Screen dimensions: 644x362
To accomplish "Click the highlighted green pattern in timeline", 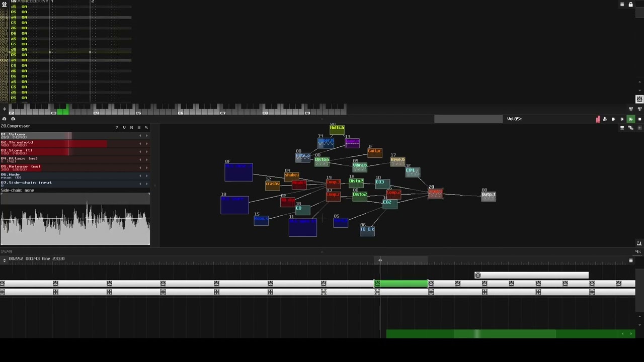I will coord(402,284).
